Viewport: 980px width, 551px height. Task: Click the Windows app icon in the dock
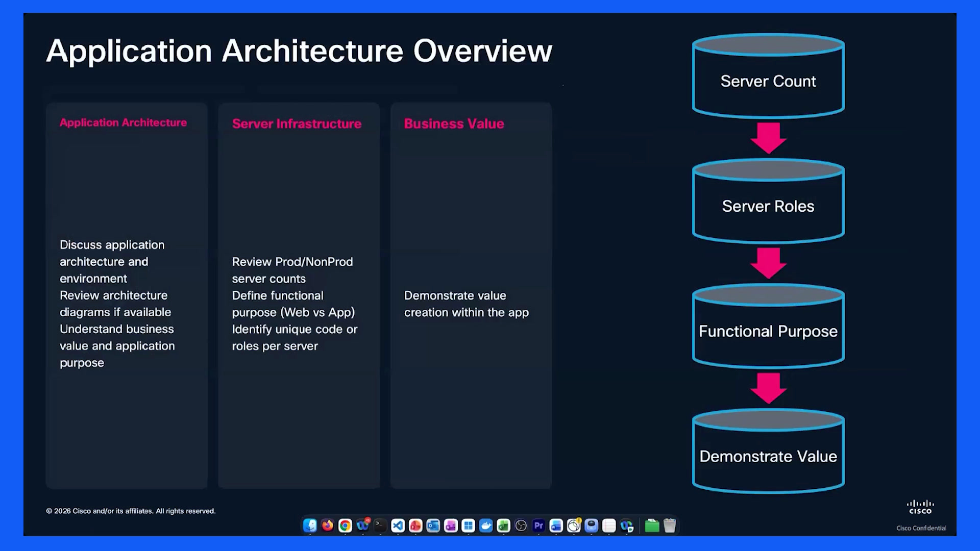[469, 525]
